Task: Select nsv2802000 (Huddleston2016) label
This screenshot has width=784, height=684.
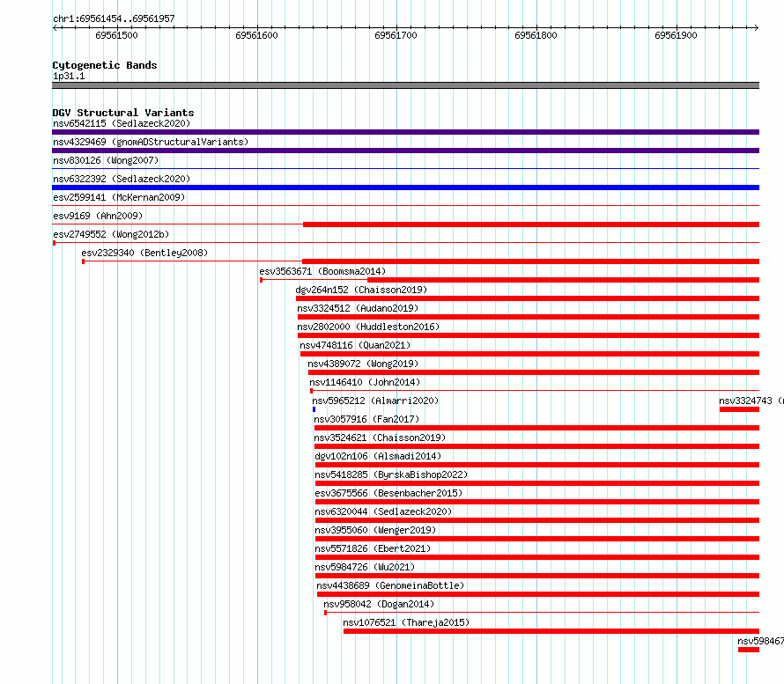Action: [368, 327]
